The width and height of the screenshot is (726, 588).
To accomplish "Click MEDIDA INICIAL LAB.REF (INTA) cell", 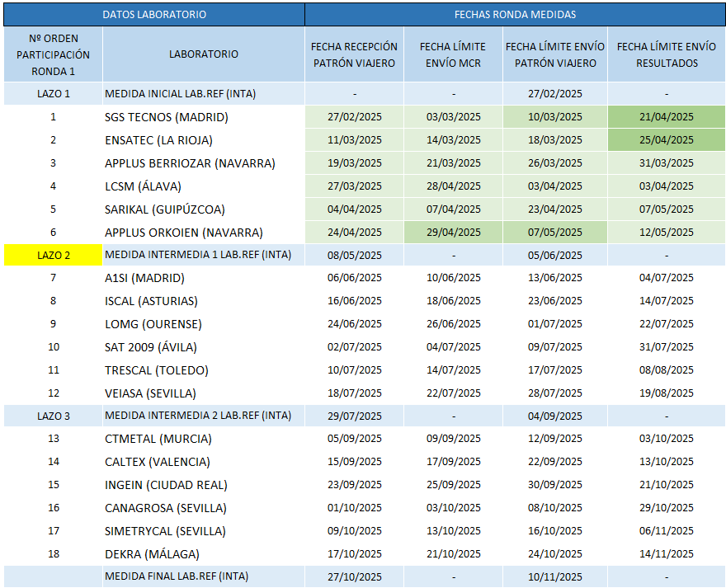I will point(204,93).
